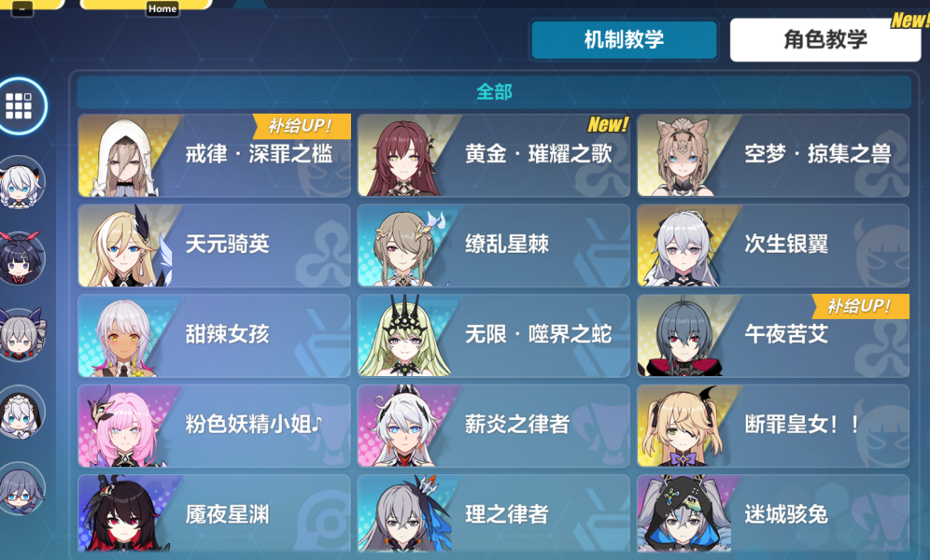Select the dark-haired red-horned chibi sidebar icon

coord(21,259)
